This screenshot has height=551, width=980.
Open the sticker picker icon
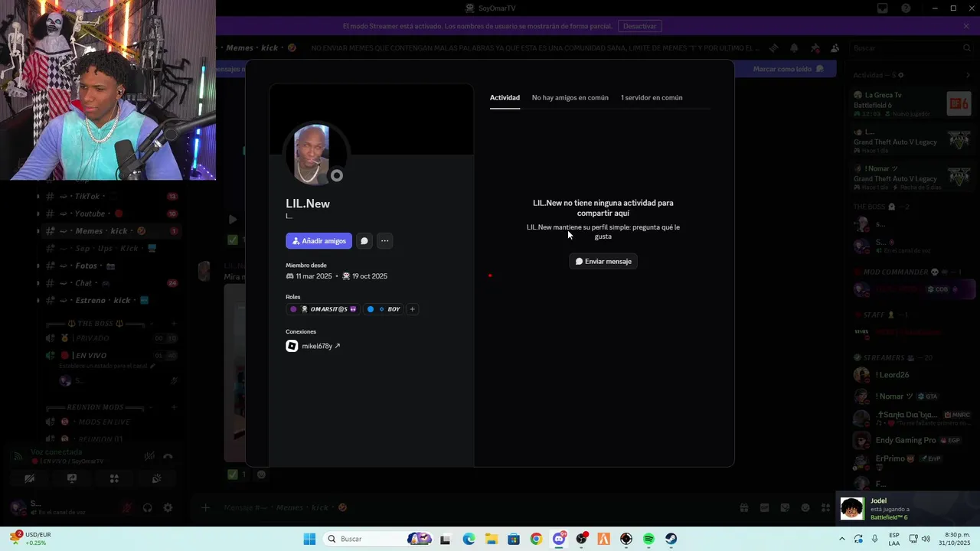point(785,507)
